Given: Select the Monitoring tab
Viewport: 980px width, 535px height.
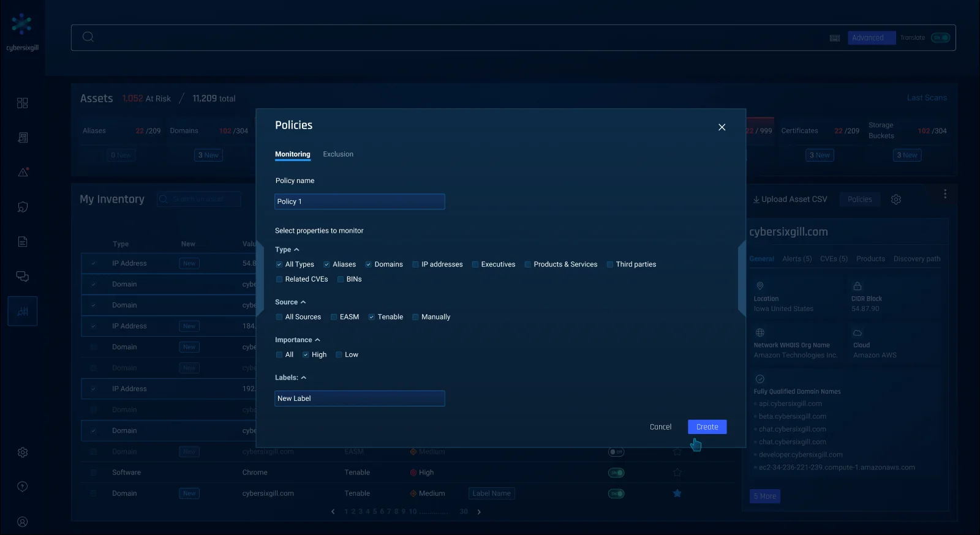Looking at the screenshot, I should pos(293,154).
